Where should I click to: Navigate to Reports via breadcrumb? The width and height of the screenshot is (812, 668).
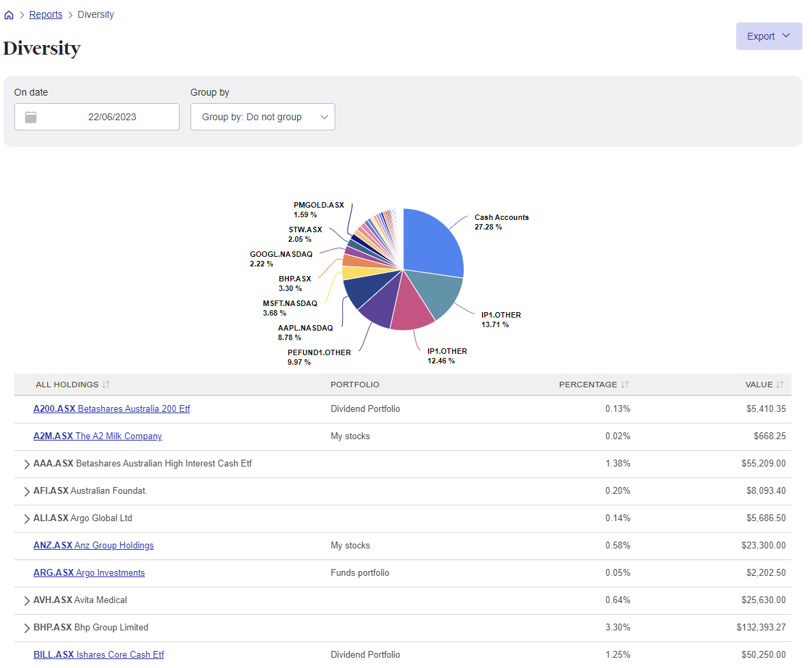pos(45,14)
